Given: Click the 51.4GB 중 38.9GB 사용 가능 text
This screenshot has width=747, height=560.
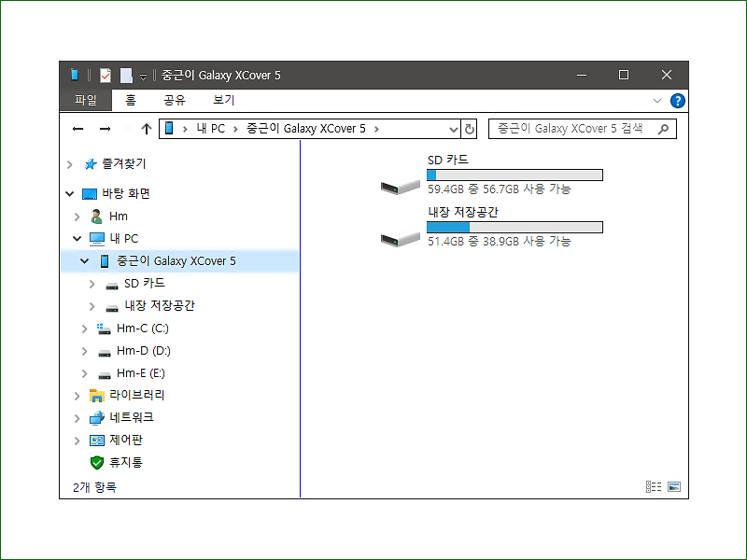Looking at the screenshot, I should (499, 242).
